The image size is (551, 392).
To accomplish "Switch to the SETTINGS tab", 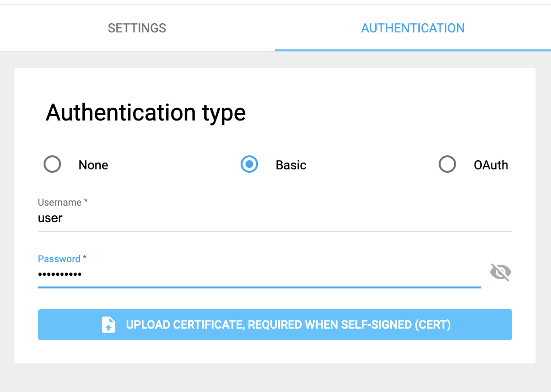I will coord(137,28).
